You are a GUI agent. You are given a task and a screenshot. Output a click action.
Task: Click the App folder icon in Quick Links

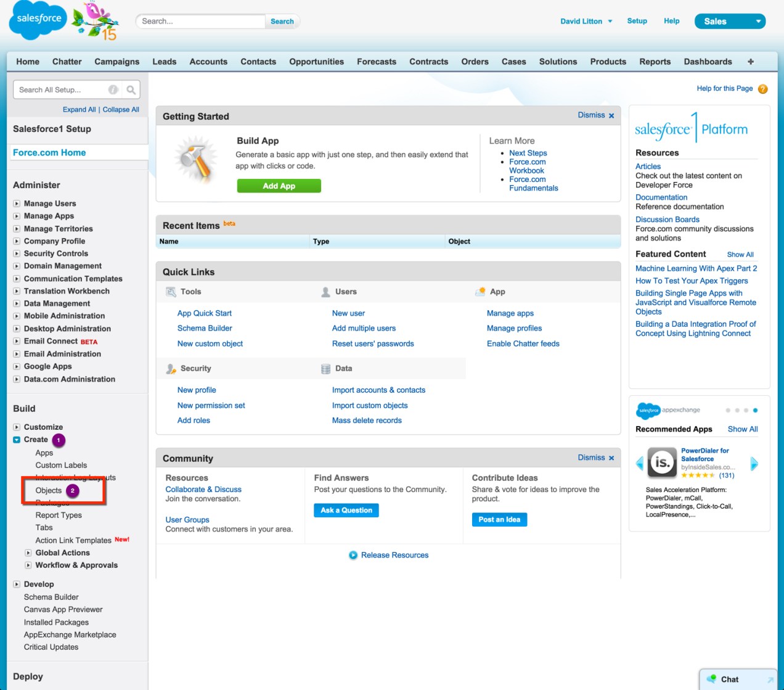pyautogui.click(x=481, y=291)
